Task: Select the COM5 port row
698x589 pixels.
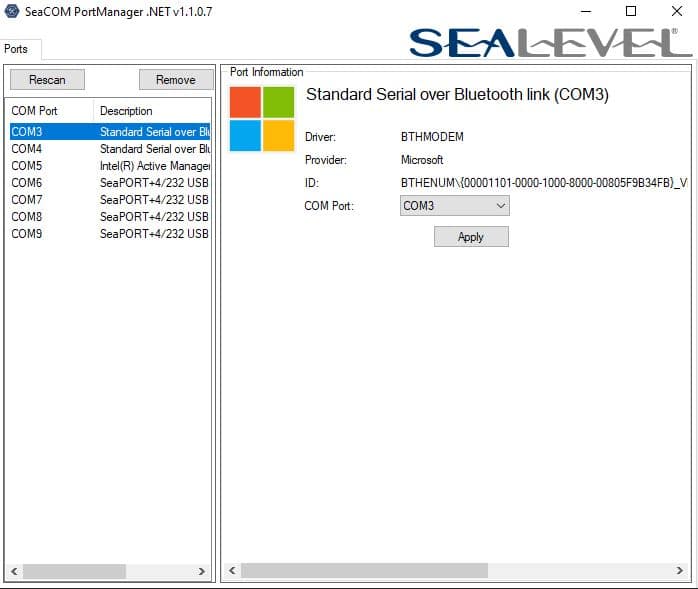Action: coord(110,166)
